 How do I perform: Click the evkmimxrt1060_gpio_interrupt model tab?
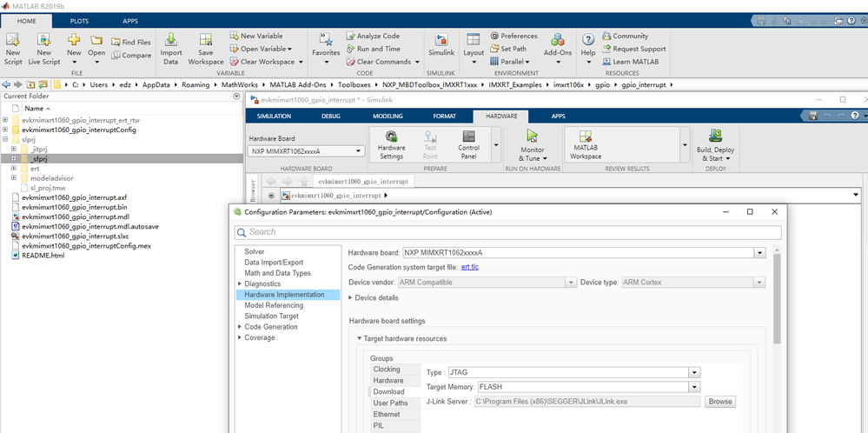tap(363, 181)
